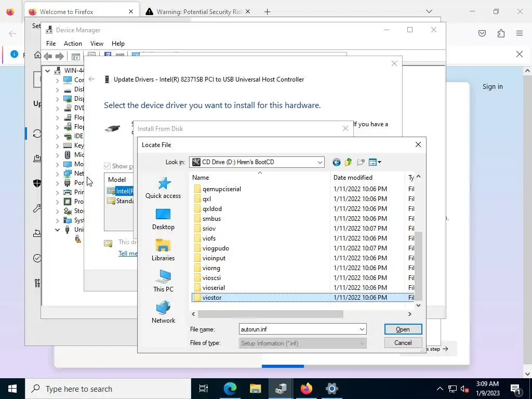This screenshot has width=532, height=399.
Task: Click the console tree pane icon in Device Manager toolbar
Action: (x=76, y=57)
